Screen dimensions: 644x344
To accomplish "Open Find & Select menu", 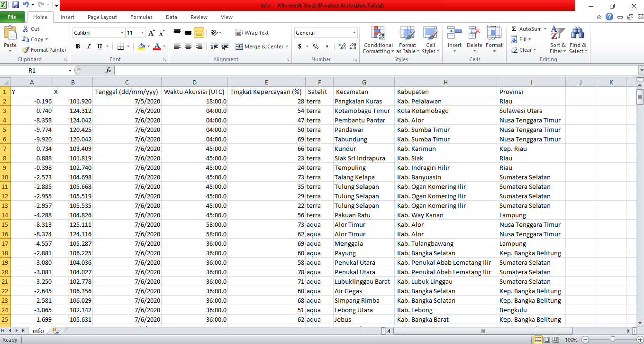I will pyautogui.click(x=578, y=40).
